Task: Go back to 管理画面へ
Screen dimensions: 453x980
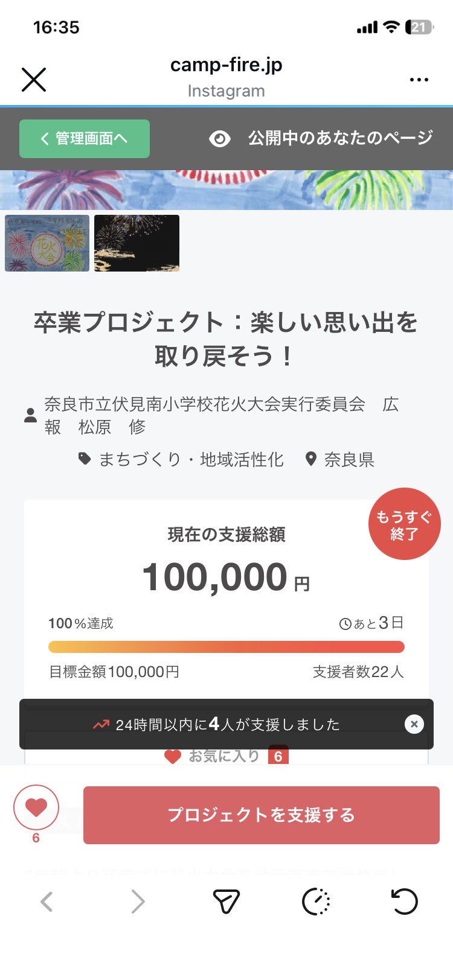Action: pyautogui.click(x=85, y=139)
